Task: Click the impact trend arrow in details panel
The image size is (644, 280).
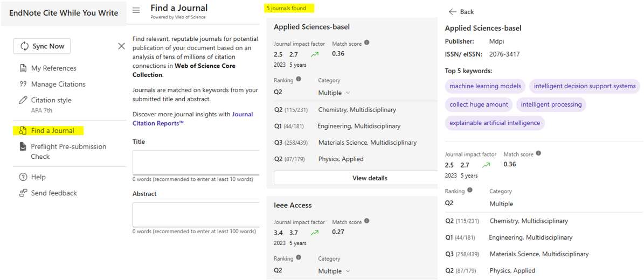Action: pyautogui.click(x=486, y=165)
